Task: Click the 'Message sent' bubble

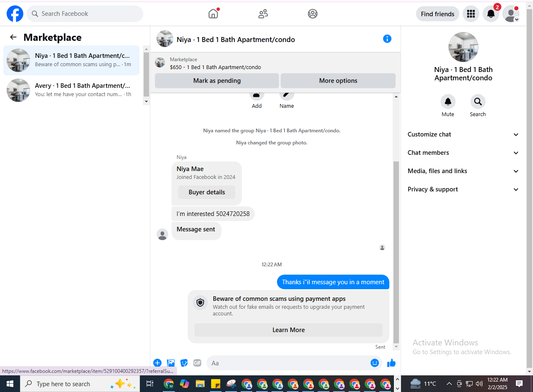Action: [196, 231]
